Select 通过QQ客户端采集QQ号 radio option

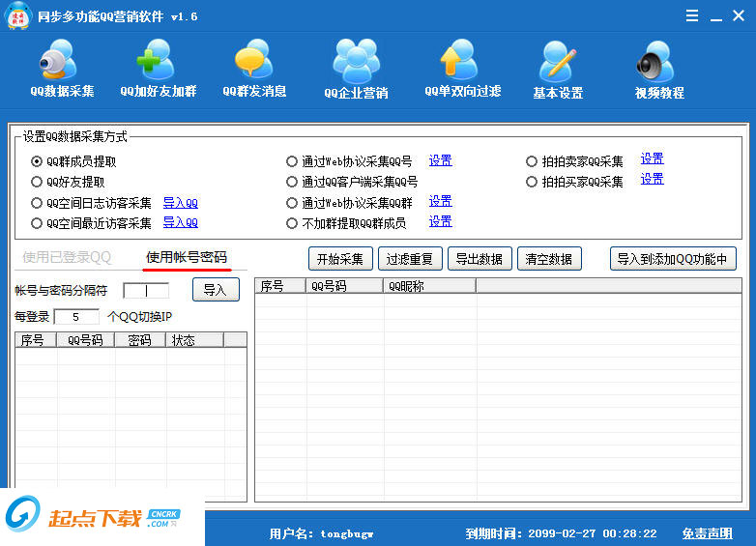[x=292, y=182]
